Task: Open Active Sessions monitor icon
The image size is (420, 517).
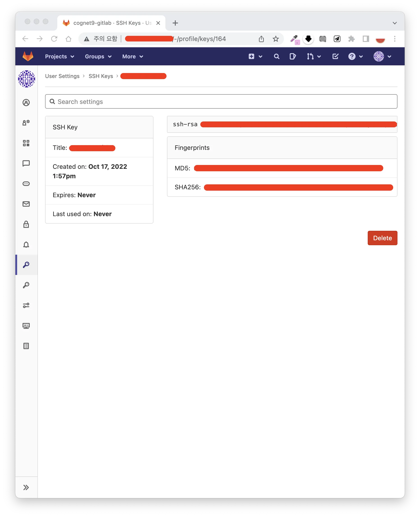Action: tap(26, 326)
